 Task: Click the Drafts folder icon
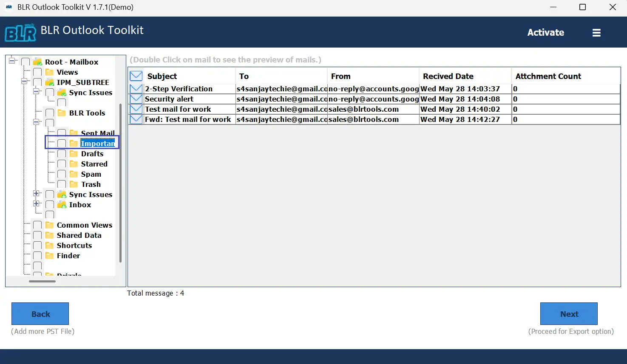[74, 154]
